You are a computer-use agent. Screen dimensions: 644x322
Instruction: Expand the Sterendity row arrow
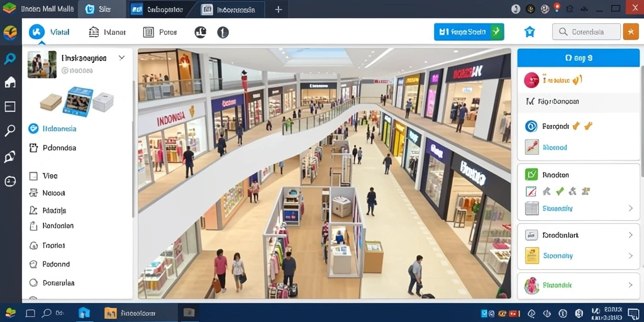click(x=631, y=208)
